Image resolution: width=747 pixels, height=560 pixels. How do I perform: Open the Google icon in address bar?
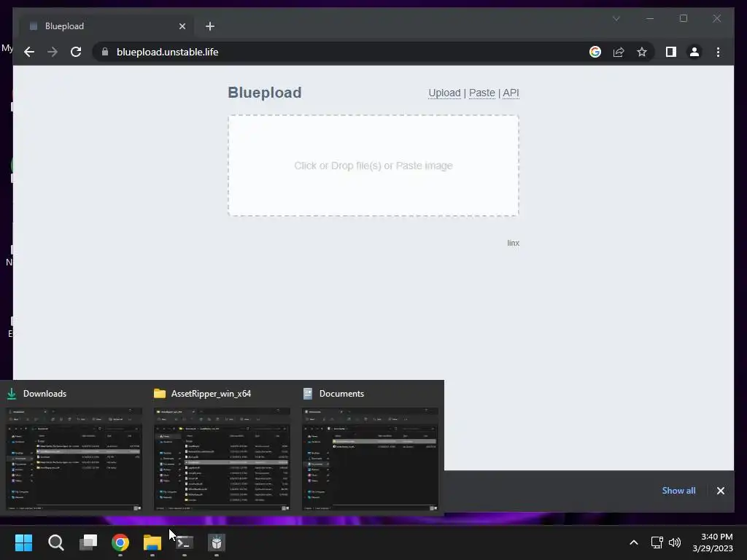coord(595,52)
